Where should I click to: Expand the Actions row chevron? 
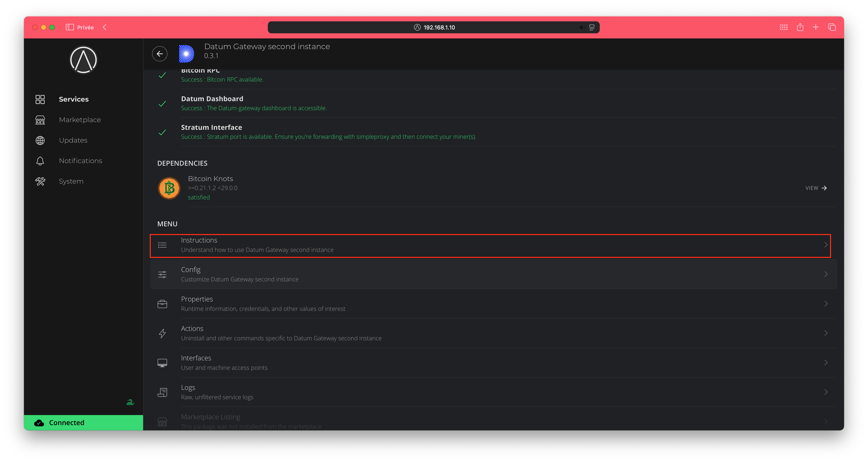point(826,333)
